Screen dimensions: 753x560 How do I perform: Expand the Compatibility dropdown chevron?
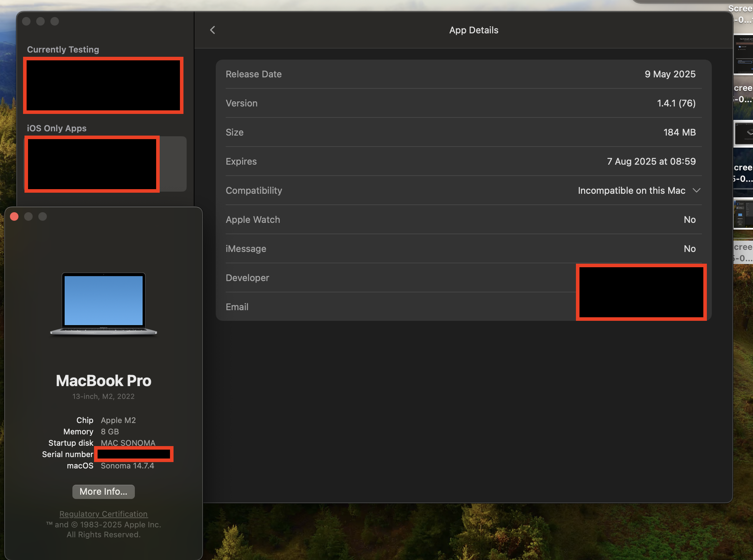pyautogui.click(x=697, y=191)
